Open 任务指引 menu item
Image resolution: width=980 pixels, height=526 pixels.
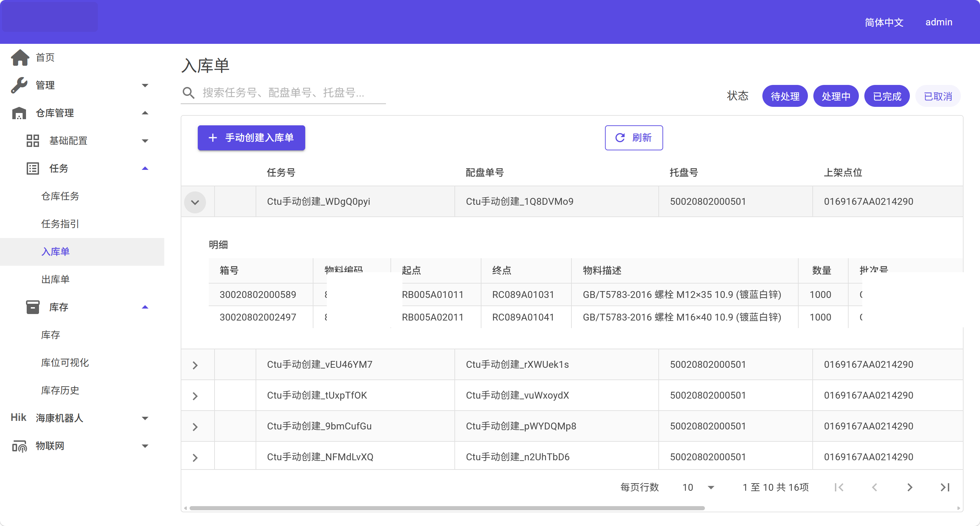click(60, 224)
